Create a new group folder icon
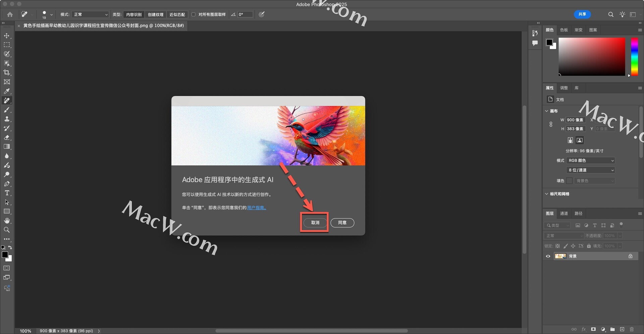This screenshot has height=334, width=644. (612, 329)
